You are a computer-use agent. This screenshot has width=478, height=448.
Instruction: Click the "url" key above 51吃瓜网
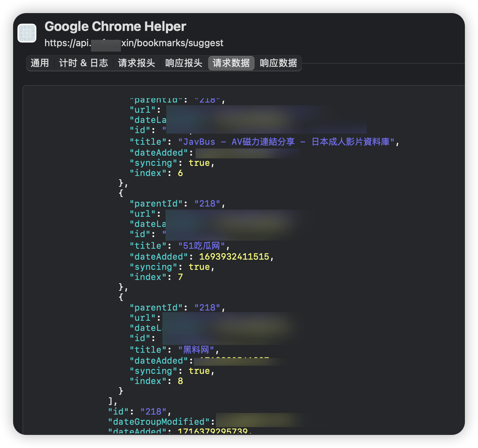coord(143,214)
